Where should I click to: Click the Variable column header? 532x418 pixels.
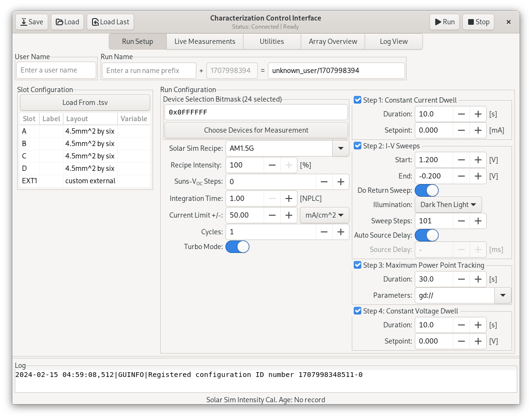click(133, 119)
